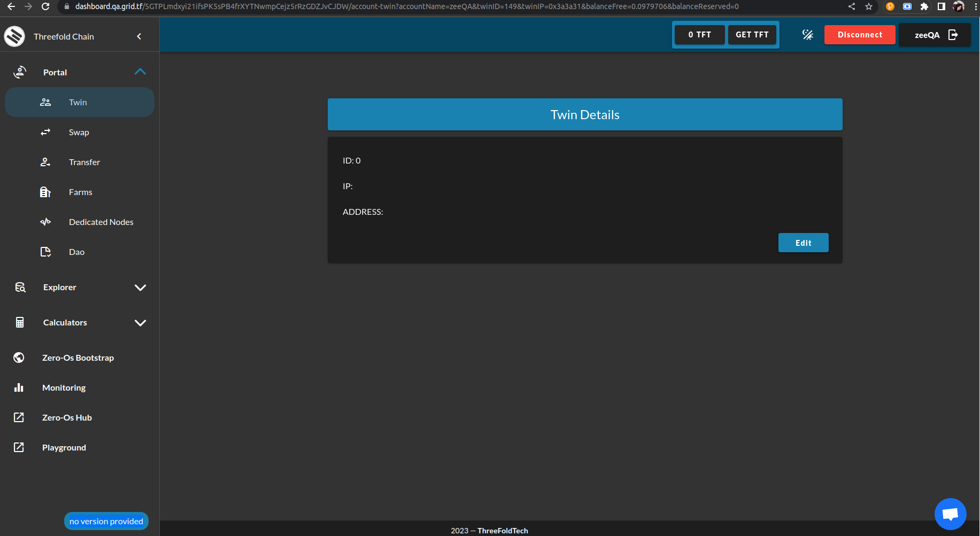Collapse the sidebar with the chevron
The image size is (980, 536).
pyautogui.click(x=139, y=36)
